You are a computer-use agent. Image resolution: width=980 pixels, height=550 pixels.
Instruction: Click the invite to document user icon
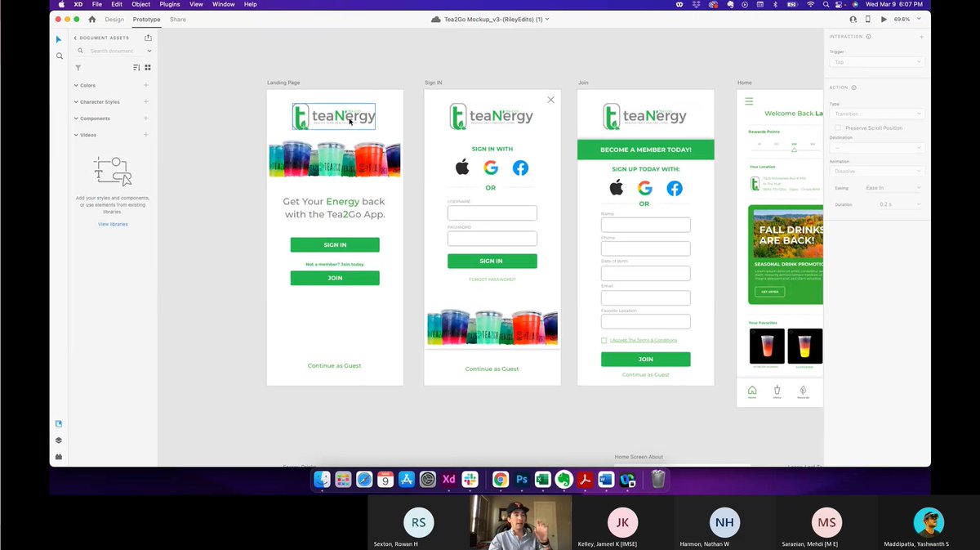tap(853, 19)
